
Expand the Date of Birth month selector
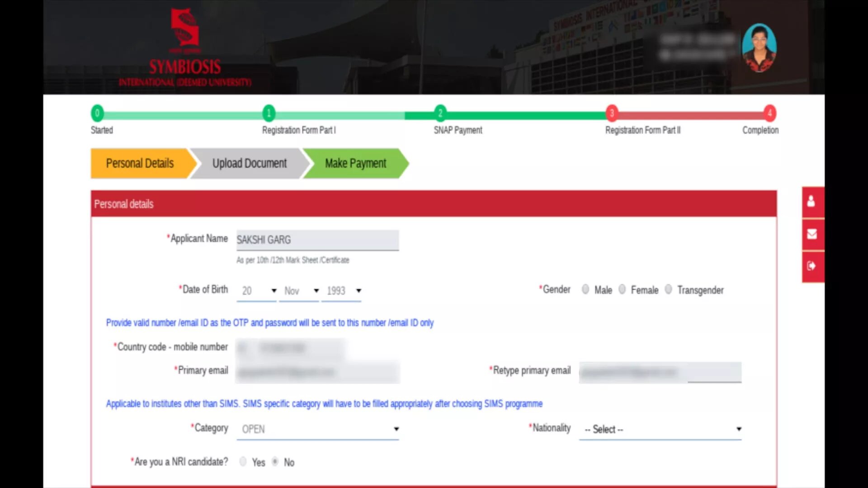click(300, 290)
